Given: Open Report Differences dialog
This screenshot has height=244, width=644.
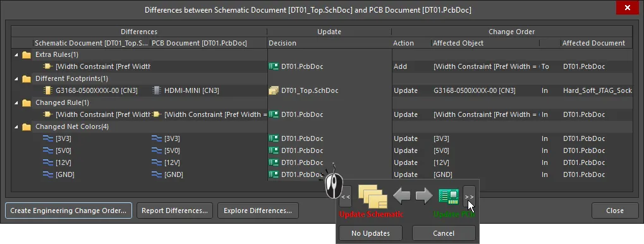Looking at the screenshot, I should tap(174, 210).
